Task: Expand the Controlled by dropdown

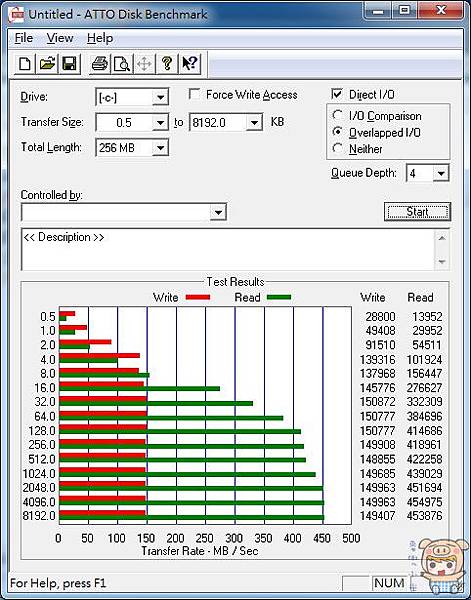Action: (218, 212)
